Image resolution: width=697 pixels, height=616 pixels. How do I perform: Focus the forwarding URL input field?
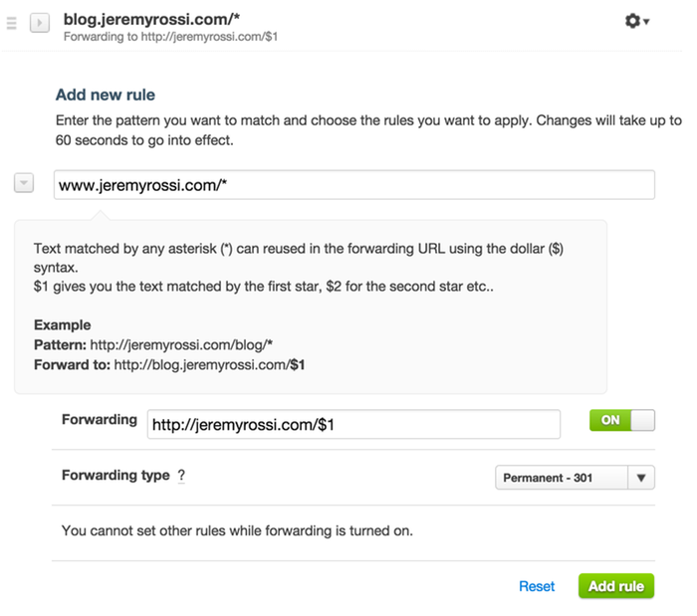(353, 425)
